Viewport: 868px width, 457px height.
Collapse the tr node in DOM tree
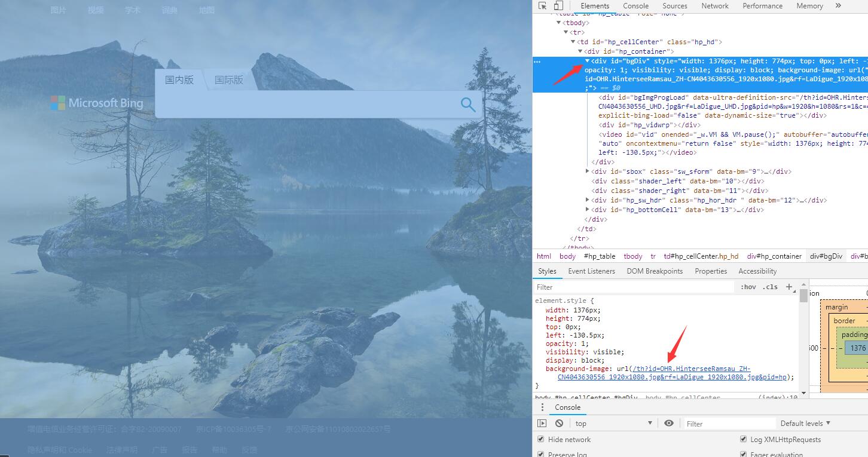point(566,32)
